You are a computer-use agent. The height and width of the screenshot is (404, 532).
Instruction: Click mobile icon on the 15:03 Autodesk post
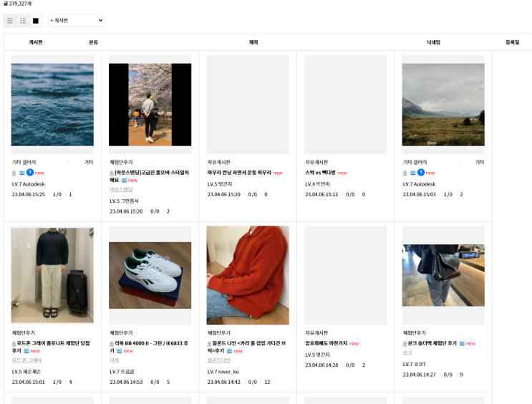click(x=405, y=173)
